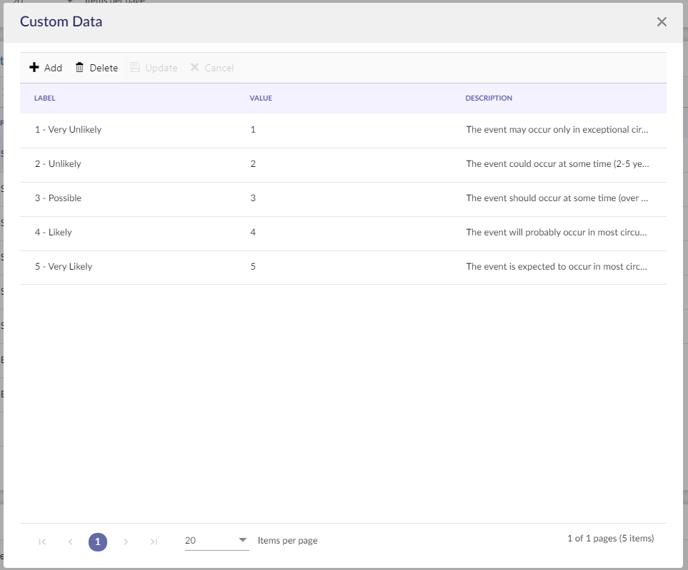This screenshot has height=570, width=688.
Task: Go to the previous page arrow
Action: coord(70,542)
